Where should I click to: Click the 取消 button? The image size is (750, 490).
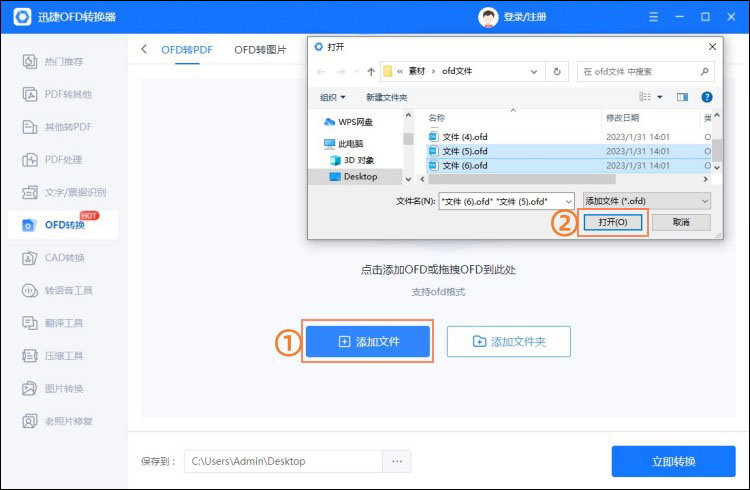pos(681,222)
